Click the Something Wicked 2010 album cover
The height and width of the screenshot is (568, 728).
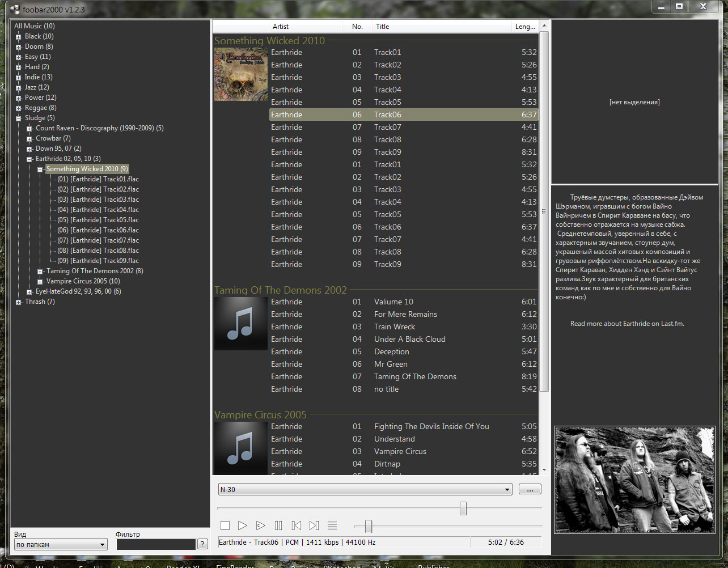point(240,74)
